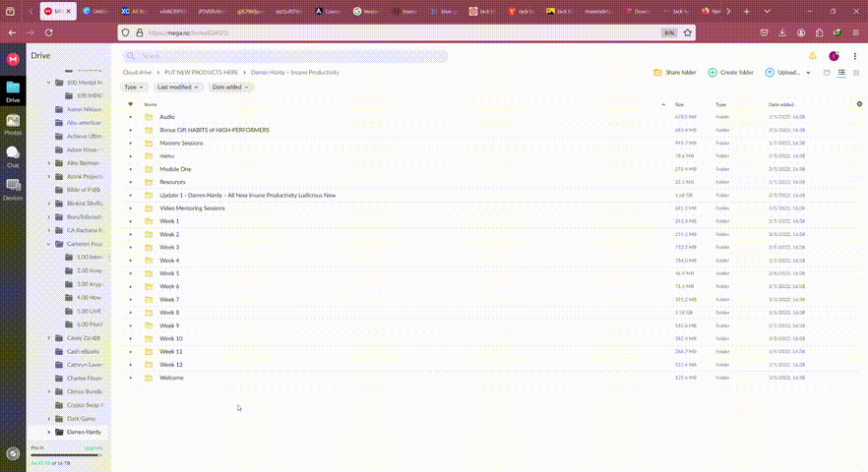
Task: Open the MEGA logo home icon
Action: point(13,59)
